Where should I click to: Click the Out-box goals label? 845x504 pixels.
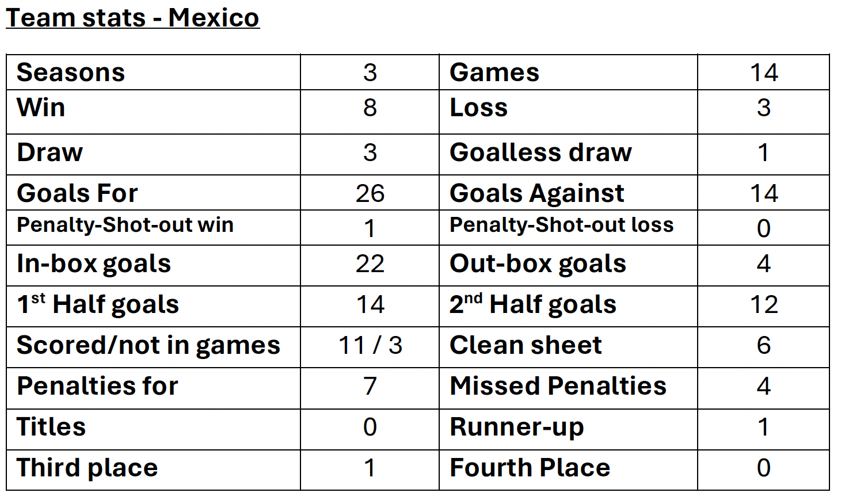pyautogui.click(x=538, y=264)
